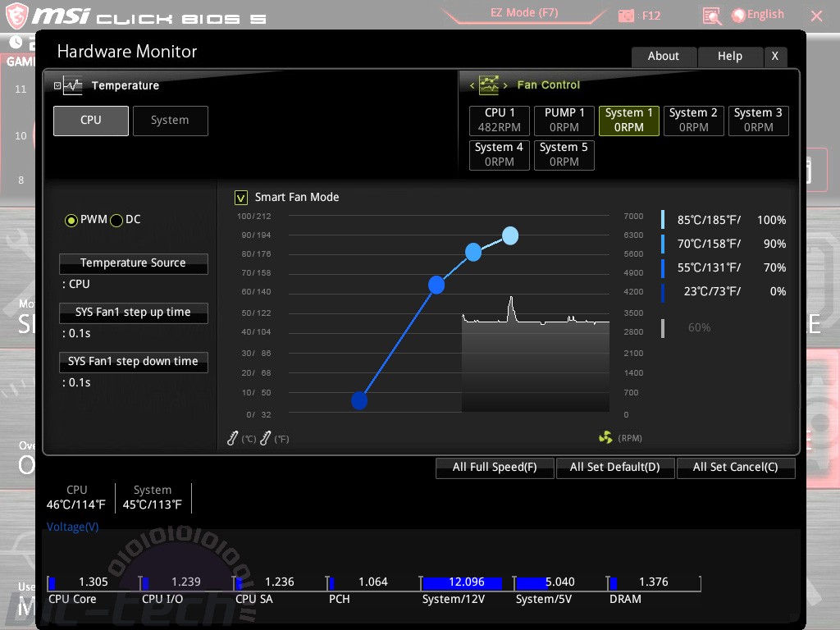The image size is (840, 630).
Task: Click the Voltage(V) label
Action: [73, 527]
